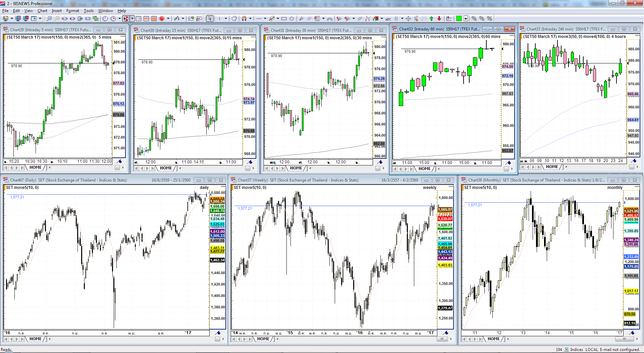
Task: Click horizontal scrollbar thumb in Chart37 Weekly
Action: 442,339
